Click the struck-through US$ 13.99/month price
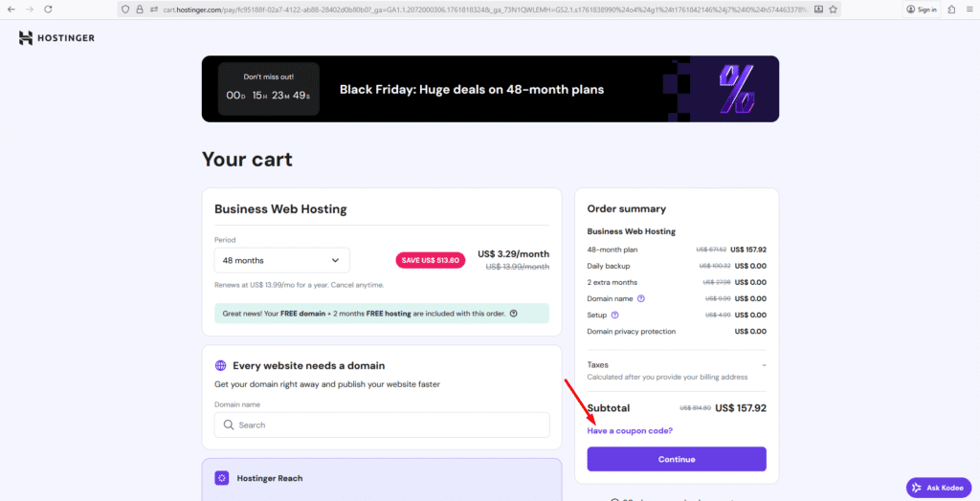Screen dimensions: 980x501 point(518,267)
